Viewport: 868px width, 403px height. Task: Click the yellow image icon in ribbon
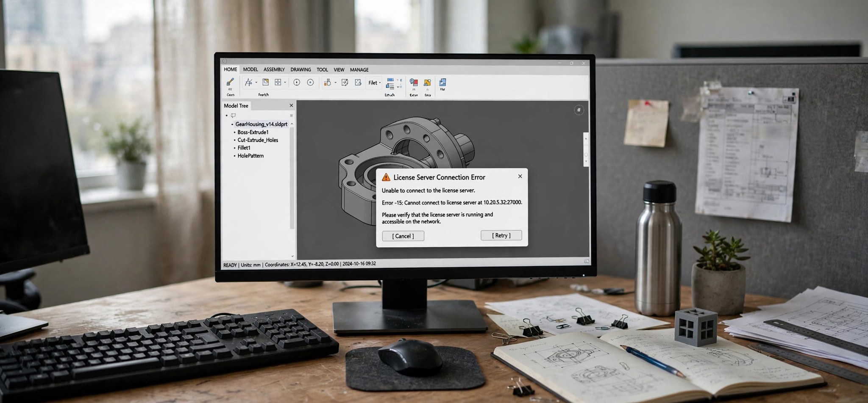tap(427, 83)
